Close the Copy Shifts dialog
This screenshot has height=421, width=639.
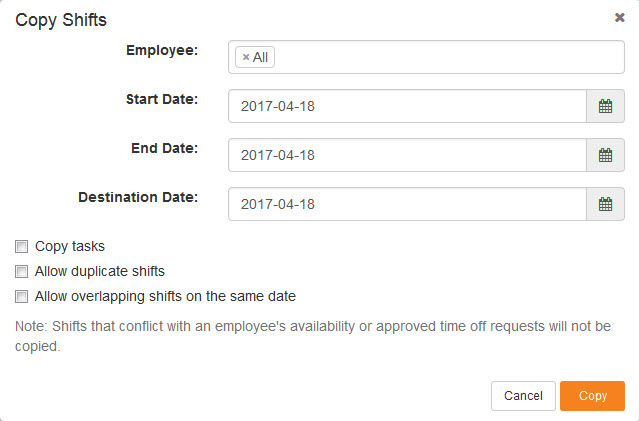[x=619, y=18]
